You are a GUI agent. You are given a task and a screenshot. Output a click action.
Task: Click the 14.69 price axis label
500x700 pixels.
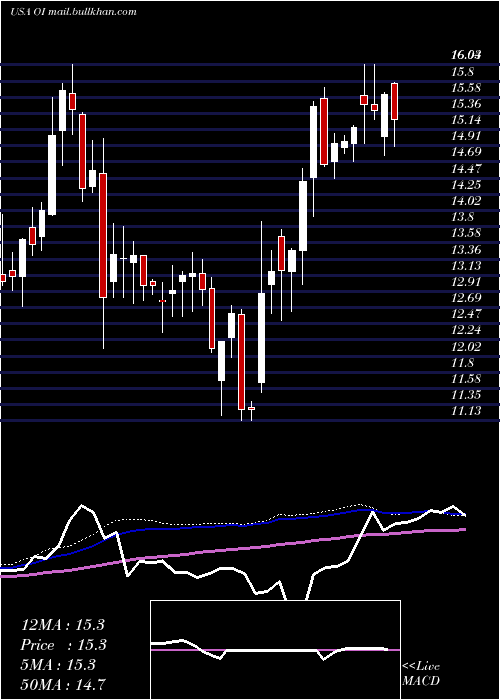point(466,152)
